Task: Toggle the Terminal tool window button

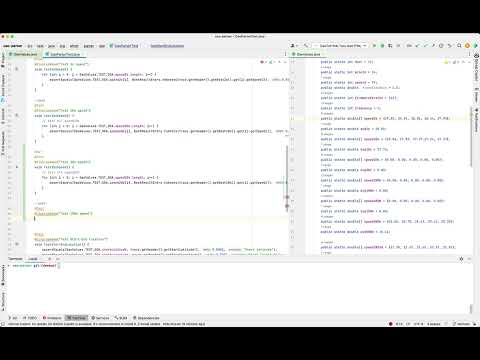Action: (x=76, y=318)
